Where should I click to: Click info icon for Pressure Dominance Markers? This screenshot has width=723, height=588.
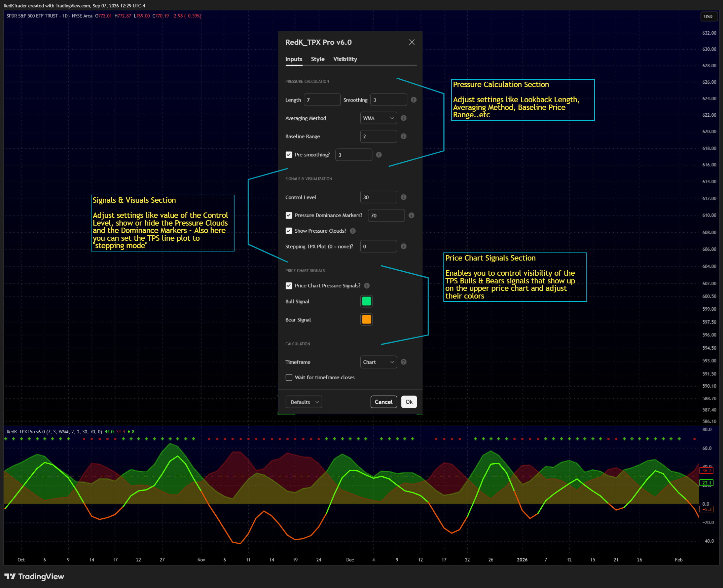coord(411,215)
